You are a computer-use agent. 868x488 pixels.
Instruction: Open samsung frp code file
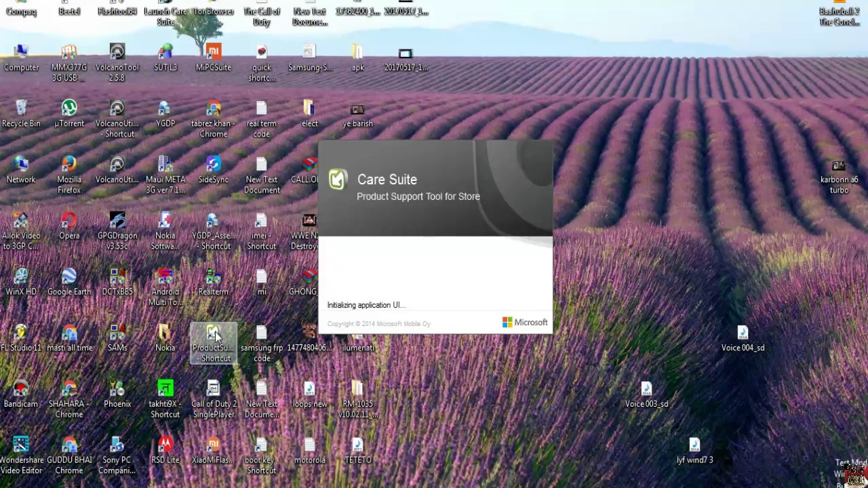[262, 344]
